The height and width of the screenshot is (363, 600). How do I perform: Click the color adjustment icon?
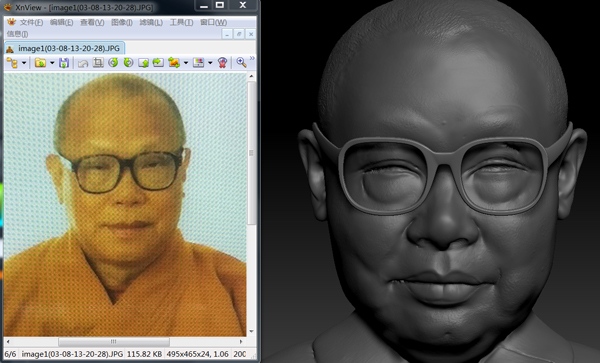(198, 63)
